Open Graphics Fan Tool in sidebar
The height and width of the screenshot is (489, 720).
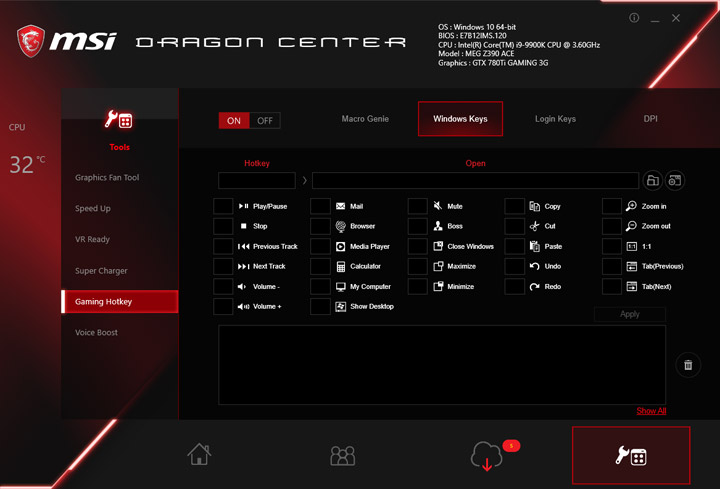click(x=107, y=178)
